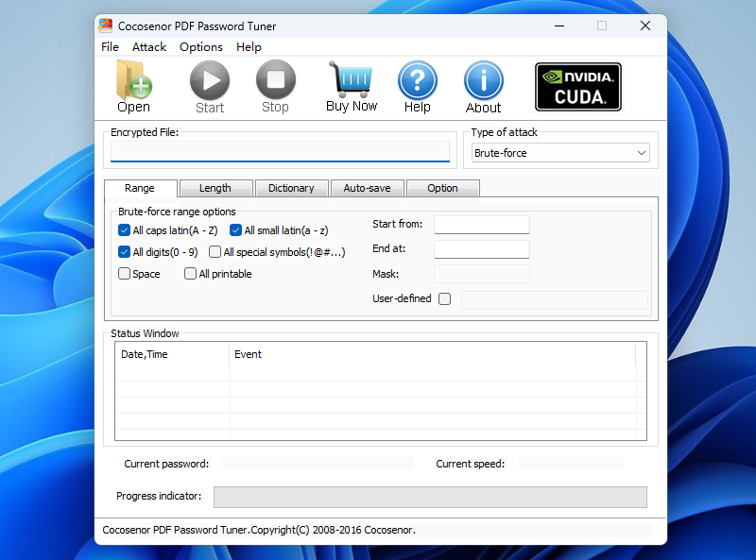
Task: Click the Event column header
Action: click(433, 354)
